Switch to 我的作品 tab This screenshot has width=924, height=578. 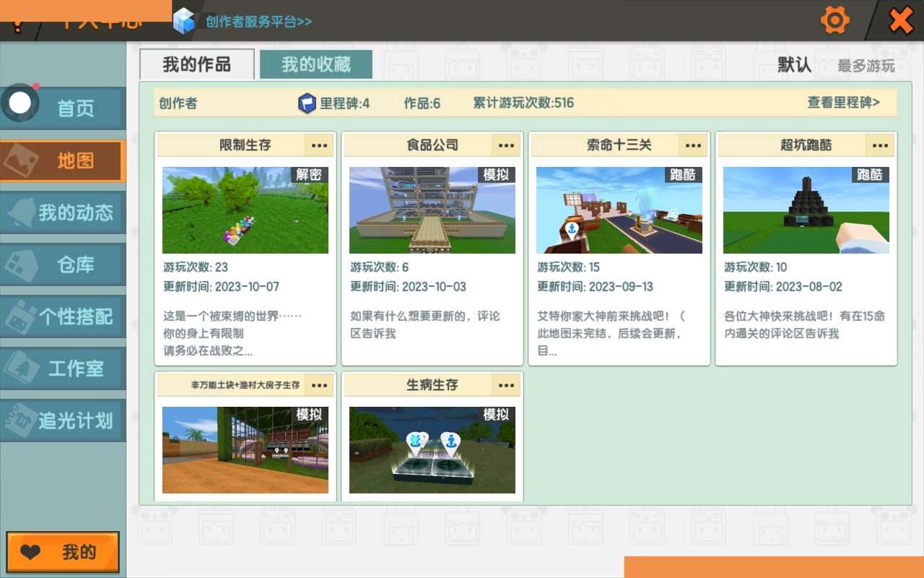click(196, 64)
